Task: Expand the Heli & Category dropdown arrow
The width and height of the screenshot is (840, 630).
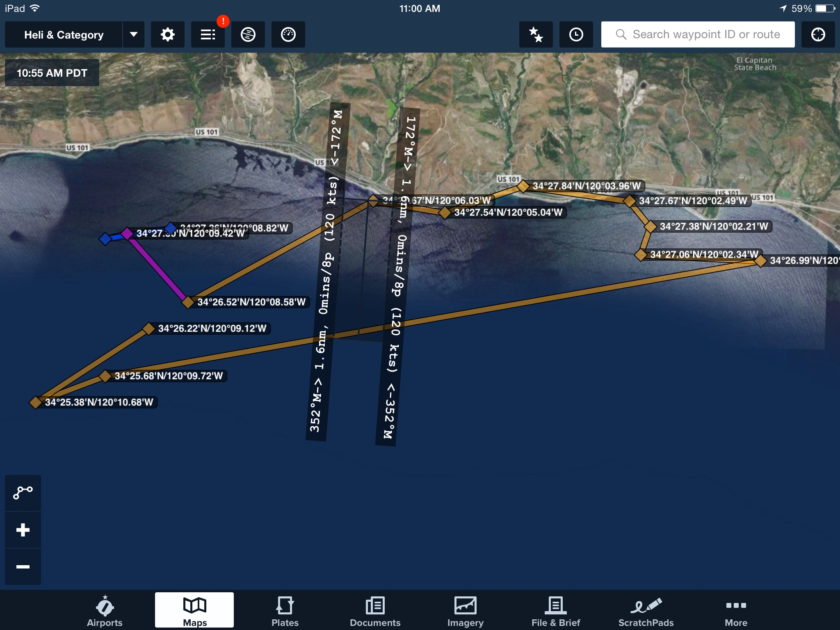Action: point(134,34)
